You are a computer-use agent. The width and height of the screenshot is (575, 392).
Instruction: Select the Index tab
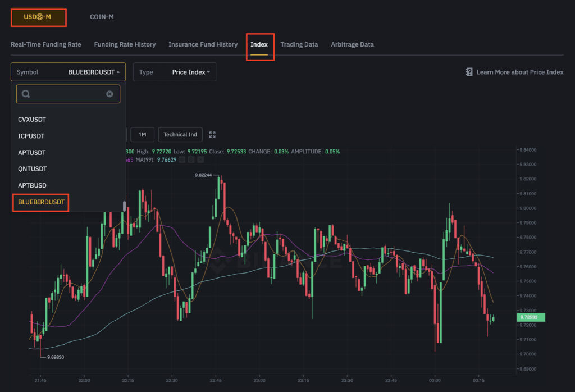260,44
